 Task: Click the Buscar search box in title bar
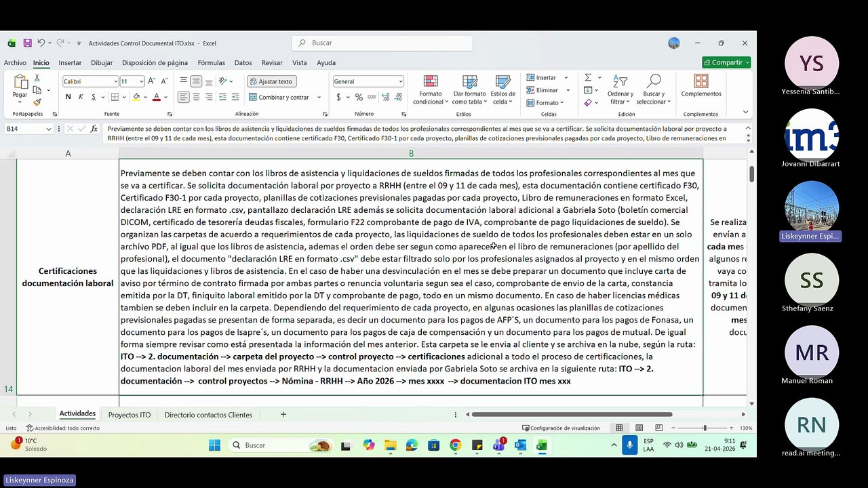(x=383, y=43)
